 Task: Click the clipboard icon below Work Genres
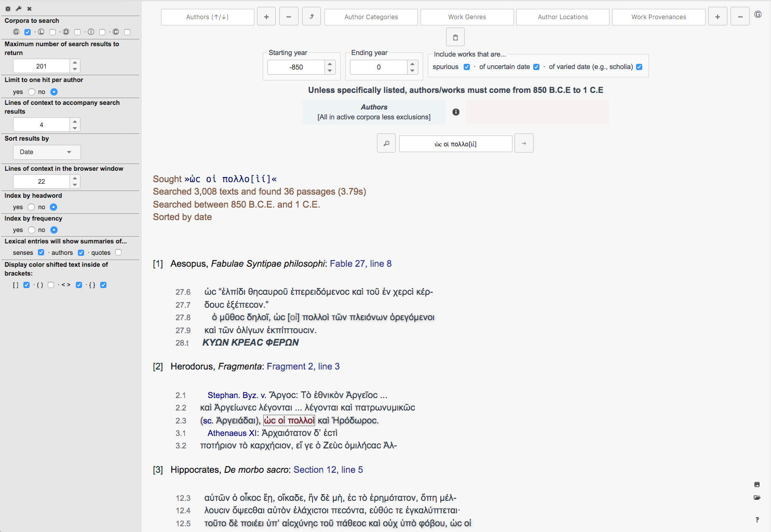[455, 37]
